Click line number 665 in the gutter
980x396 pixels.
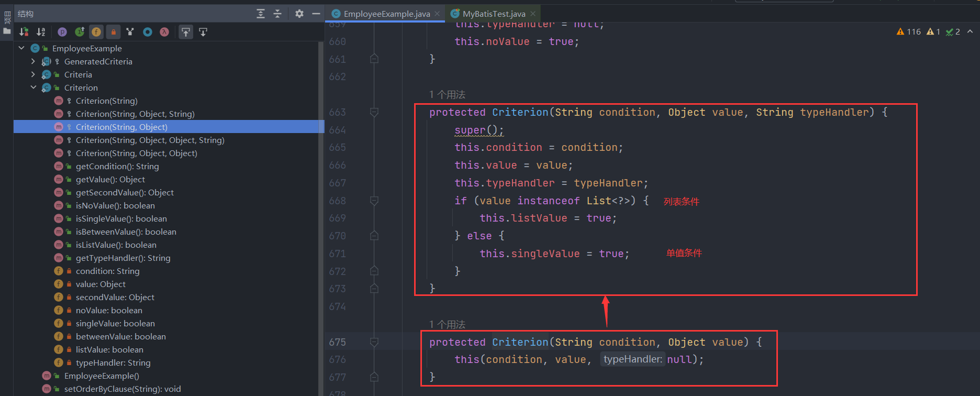[337, 147]
